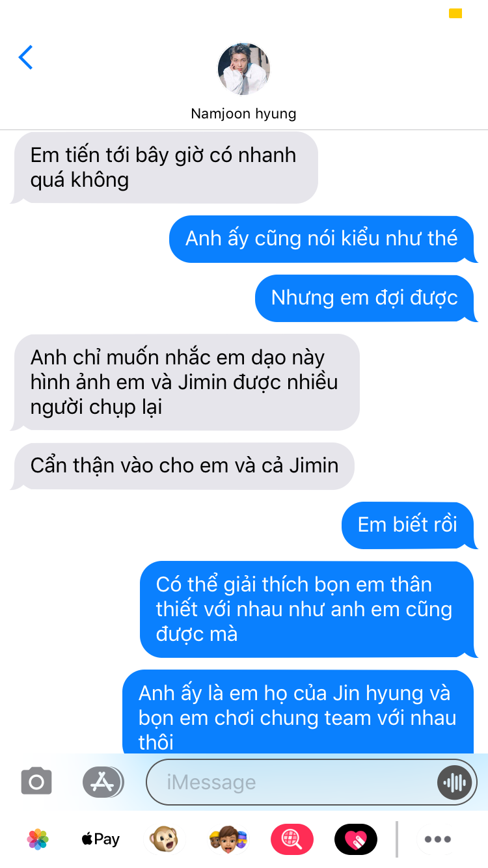
Task: Tap the "Em biết rồi" message bubble
Action: click(407, 525)
